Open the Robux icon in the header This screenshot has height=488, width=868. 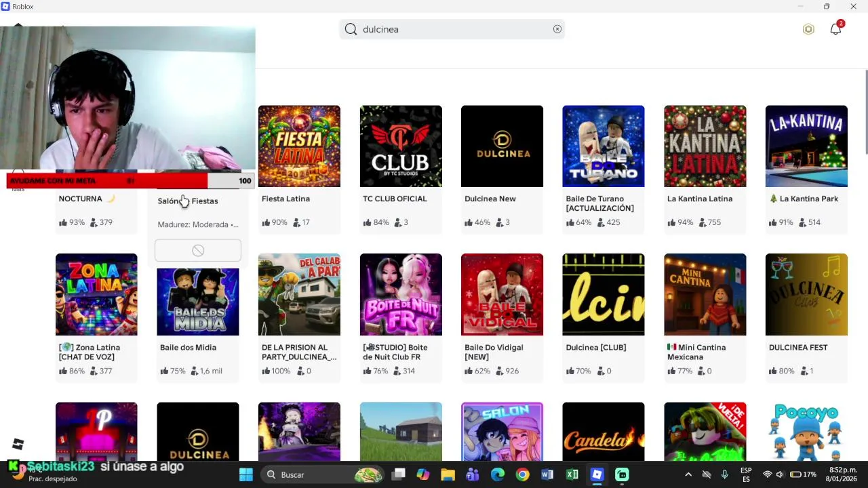(808, 29)
